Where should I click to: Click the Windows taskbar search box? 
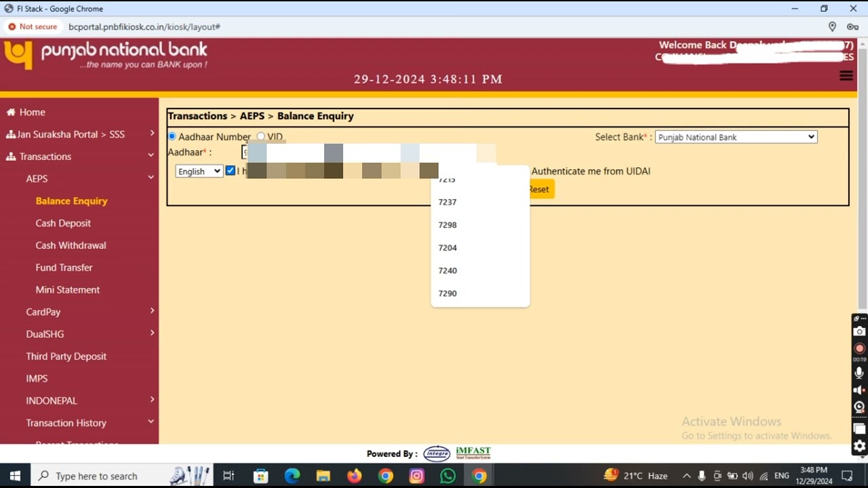pos(122,476)
